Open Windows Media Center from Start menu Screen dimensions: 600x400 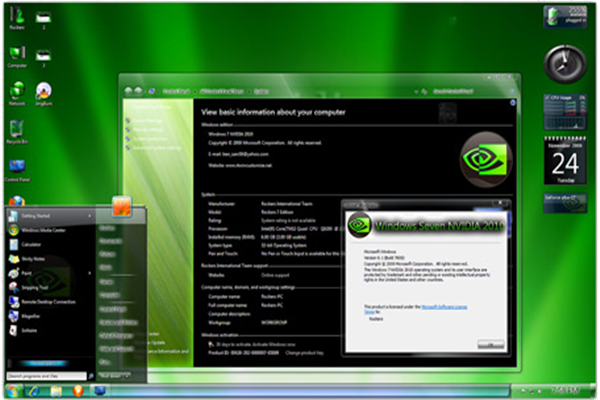click(x=51, y=230)
